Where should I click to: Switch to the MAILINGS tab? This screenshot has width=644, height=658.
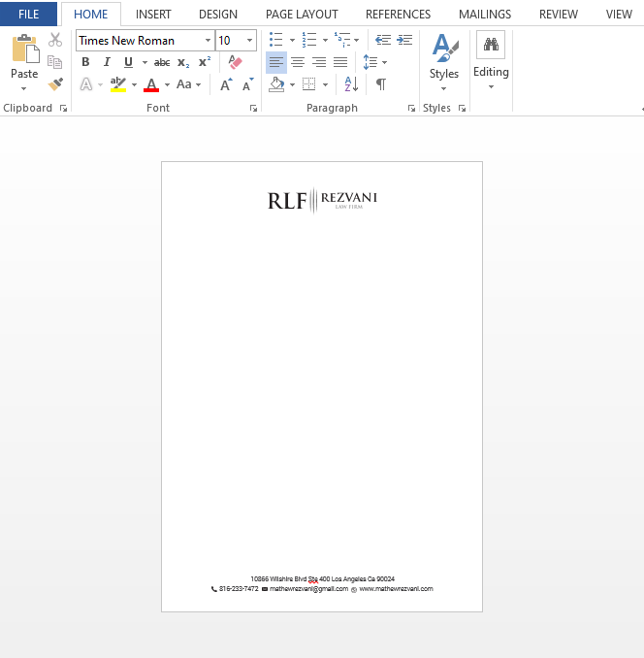[x=485, y=15]
